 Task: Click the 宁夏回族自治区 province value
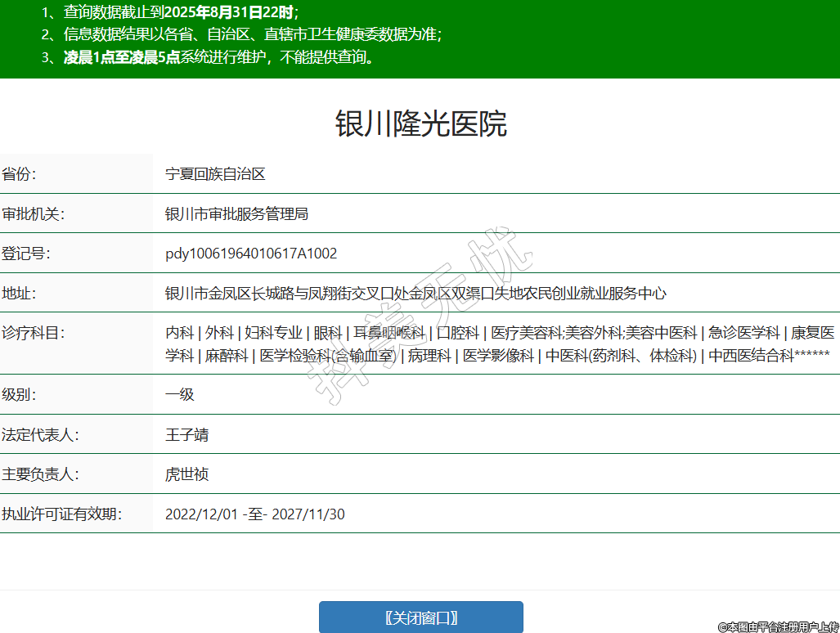pyautogui.click(x=215, y=174)
